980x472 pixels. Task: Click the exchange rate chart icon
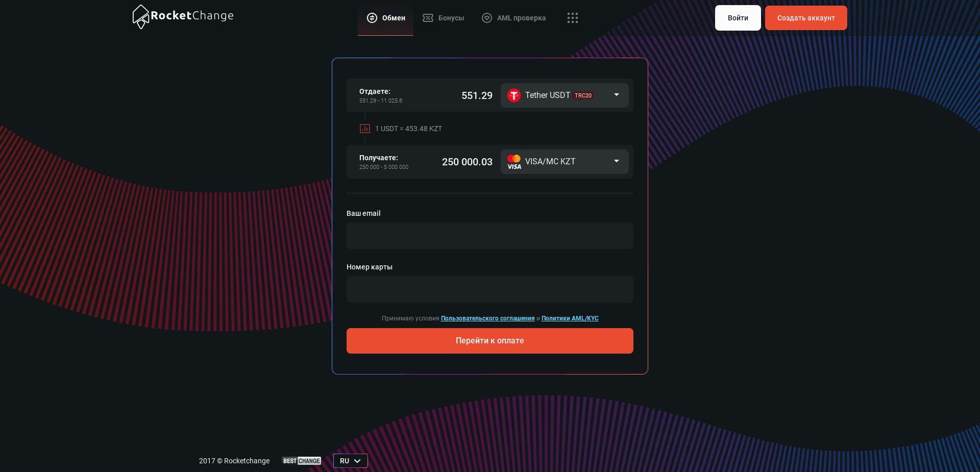point(364,129)
